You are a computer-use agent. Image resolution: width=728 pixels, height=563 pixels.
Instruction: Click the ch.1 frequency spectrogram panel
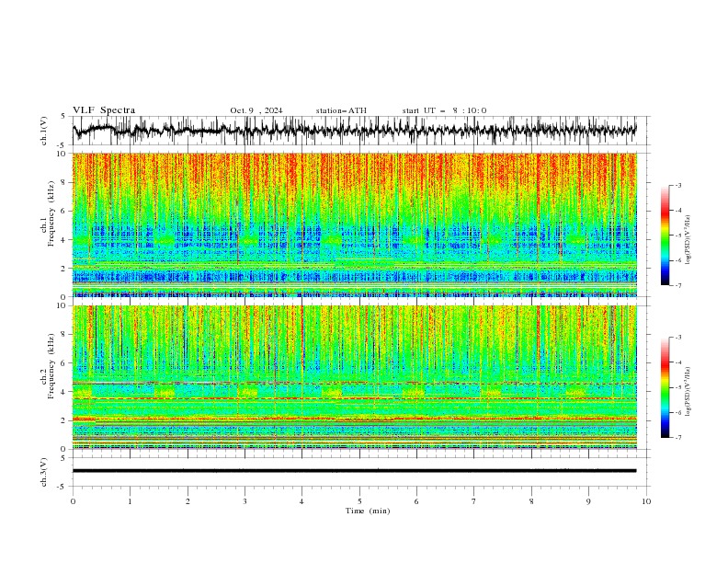pyautogui.click(x=355, y=224)
